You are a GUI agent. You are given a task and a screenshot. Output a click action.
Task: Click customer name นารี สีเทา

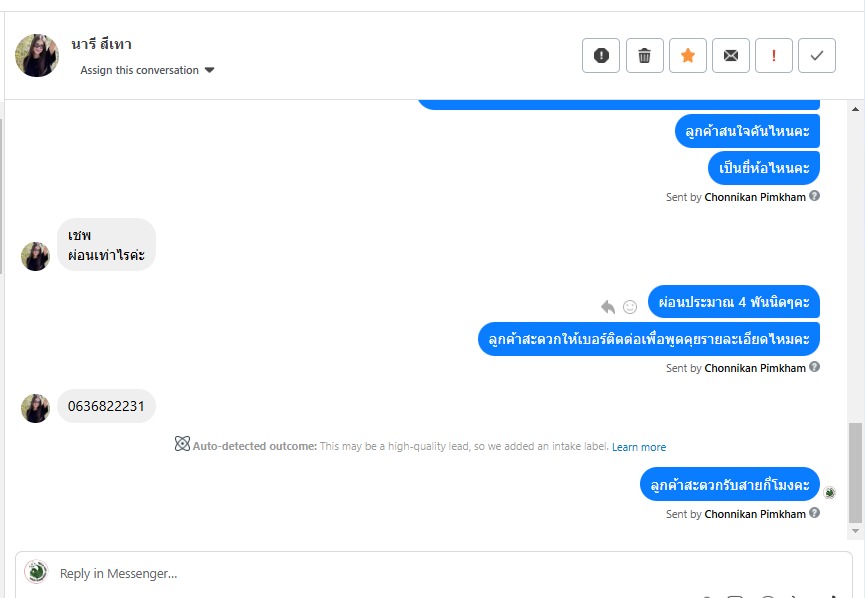pyautogui.click(x=101, y=44)
